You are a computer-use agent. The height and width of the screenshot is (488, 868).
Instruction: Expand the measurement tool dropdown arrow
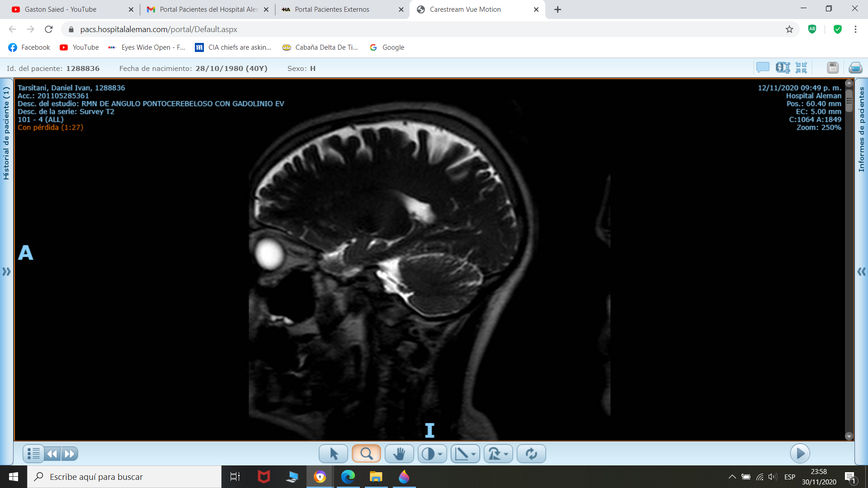(474, 454)
